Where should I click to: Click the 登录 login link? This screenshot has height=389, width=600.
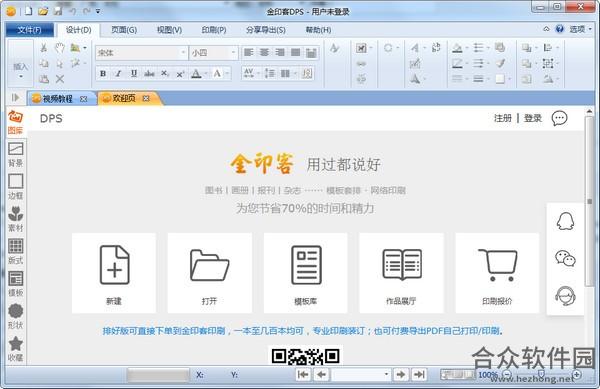[x=533, y=118]
